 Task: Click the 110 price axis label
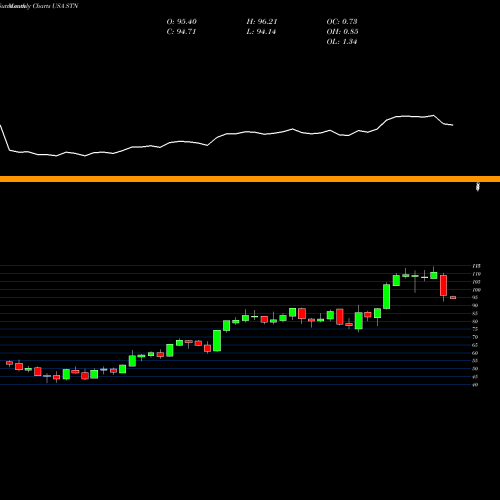click(476, 274)
